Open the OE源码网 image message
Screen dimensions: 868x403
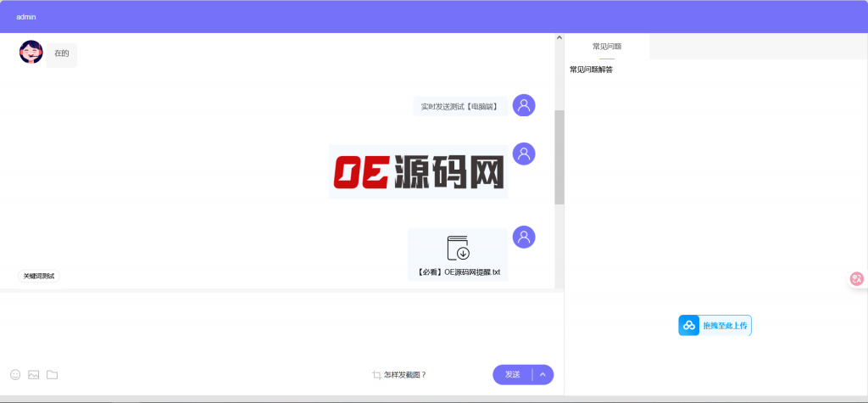point(419,172)
